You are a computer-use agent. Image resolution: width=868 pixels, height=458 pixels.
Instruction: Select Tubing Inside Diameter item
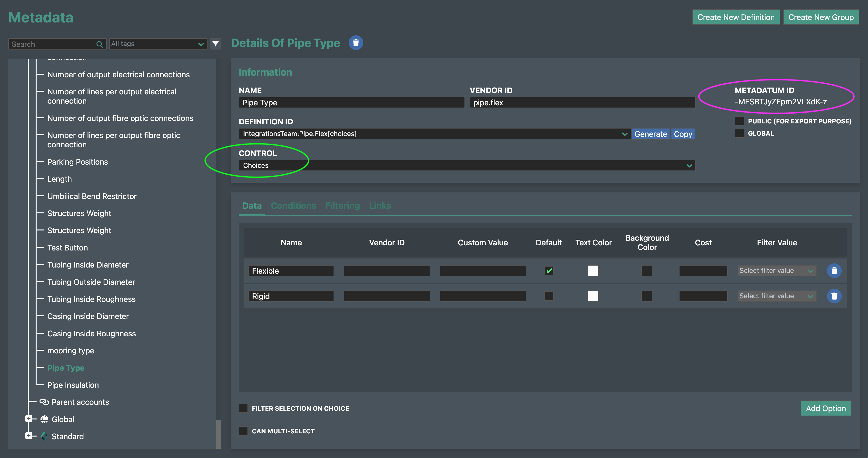[88, 265]
